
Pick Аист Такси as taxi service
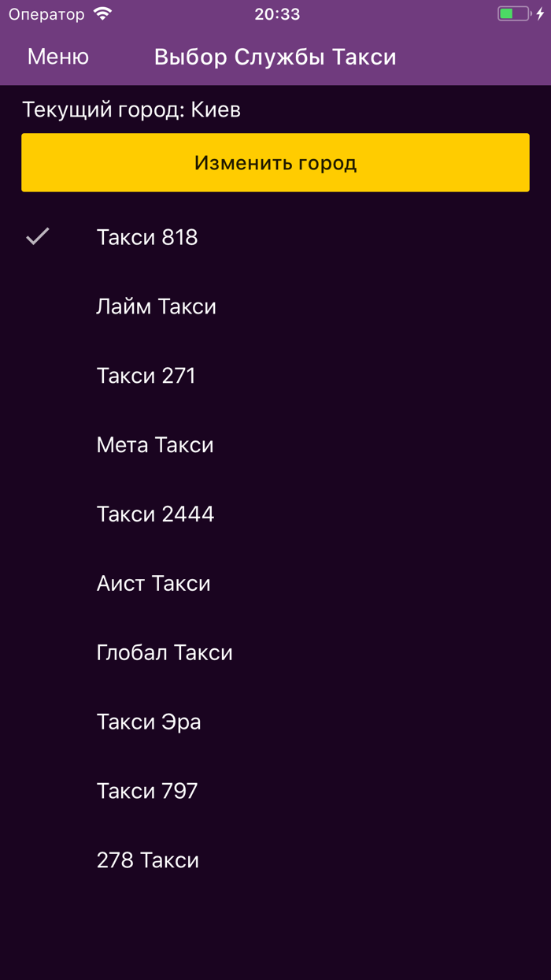[x=153, y=583]
